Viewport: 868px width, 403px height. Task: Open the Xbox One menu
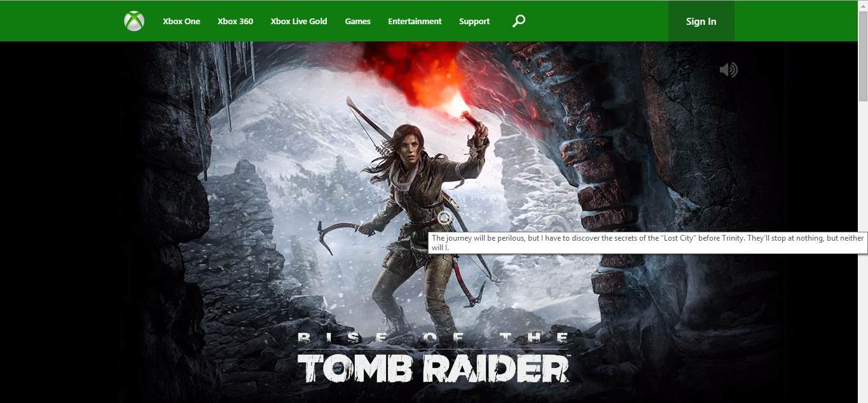(181, 21)
